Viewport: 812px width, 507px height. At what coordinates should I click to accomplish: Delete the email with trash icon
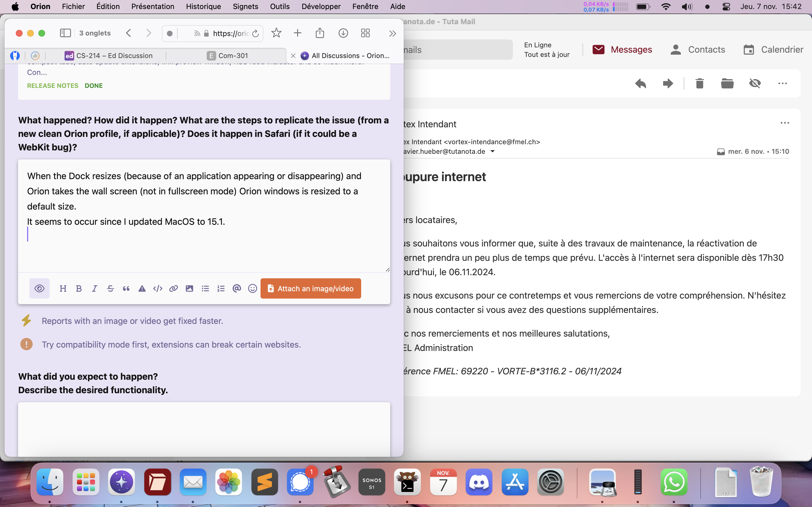click(x=699, y=83)
